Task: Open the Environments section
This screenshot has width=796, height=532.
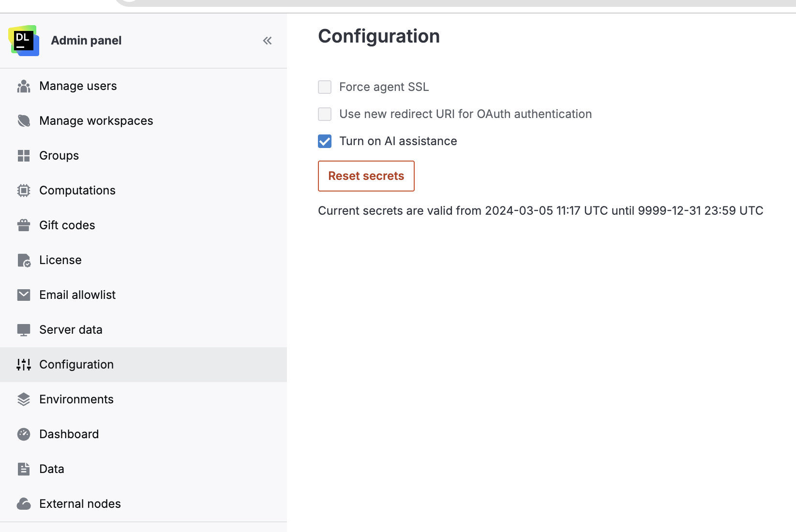Action: point(76,399)
